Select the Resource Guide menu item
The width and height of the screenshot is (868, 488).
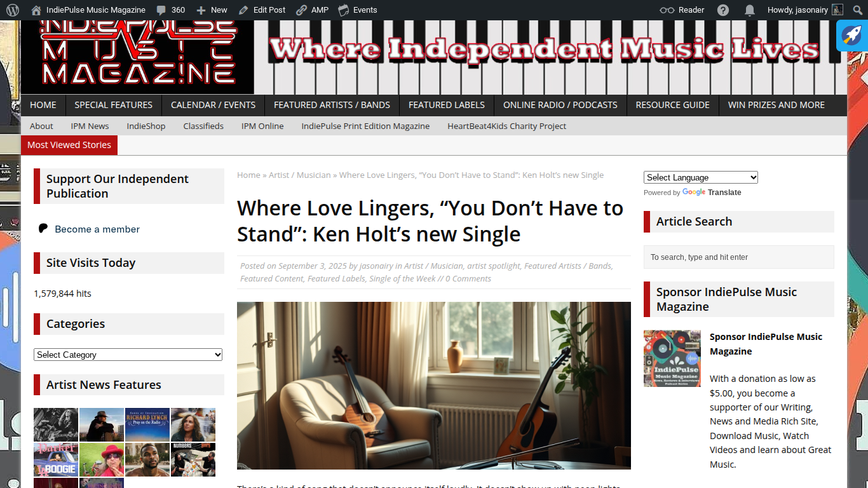pyautogui.click(x=672, y=105)
